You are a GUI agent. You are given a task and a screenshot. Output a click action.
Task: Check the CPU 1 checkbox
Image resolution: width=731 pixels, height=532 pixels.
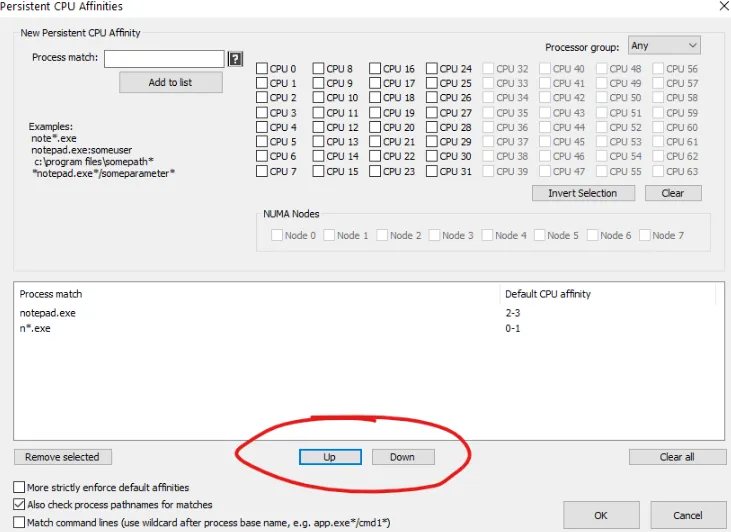coord(262,83)
